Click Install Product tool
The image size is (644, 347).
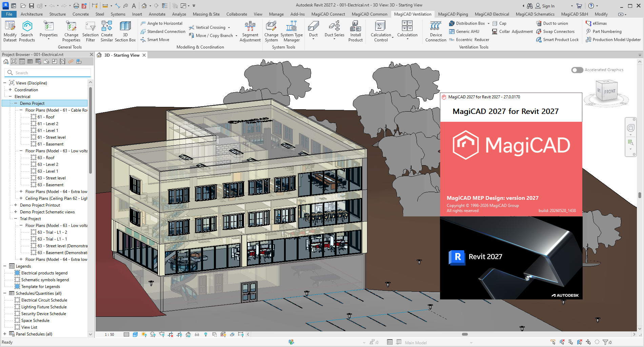(x=356, y=31)
